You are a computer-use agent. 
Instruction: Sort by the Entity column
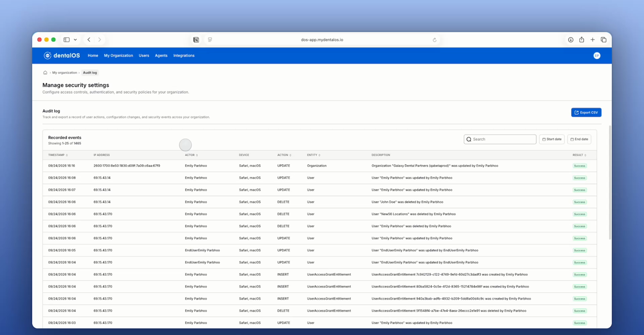[x=314, y=155]
